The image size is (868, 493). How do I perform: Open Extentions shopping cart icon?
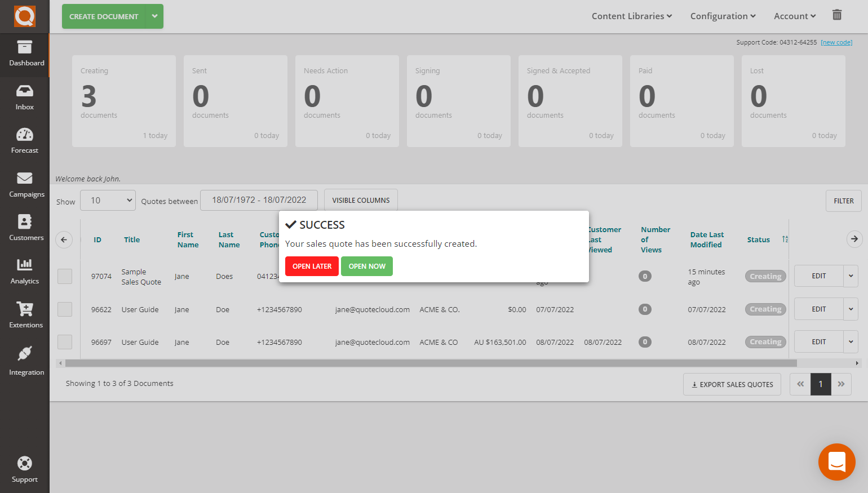25,309
